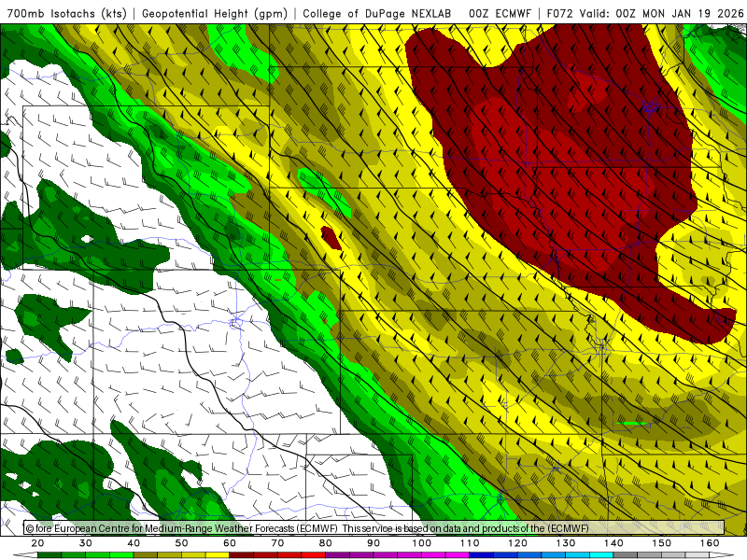The image size is (747, 560).
Task: Click the bright red legend swatch left of 80
Action: point(314,555)
